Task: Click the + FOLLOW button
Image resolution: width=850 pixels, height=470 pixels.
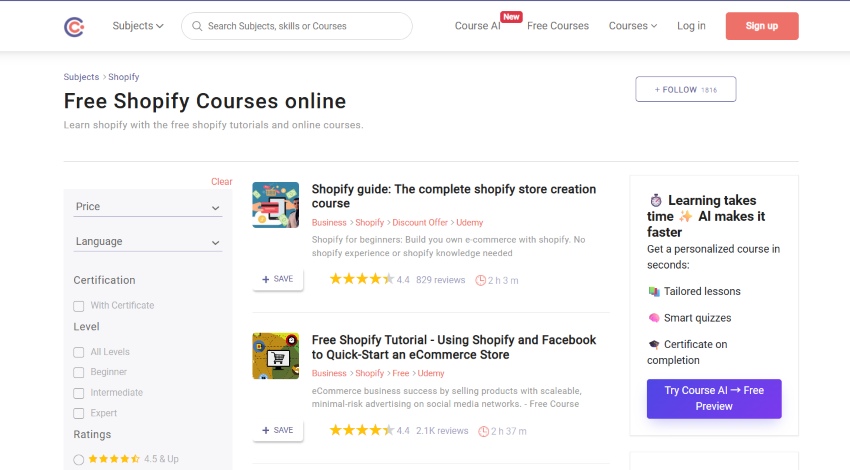Action: click(x=686, y=89)
